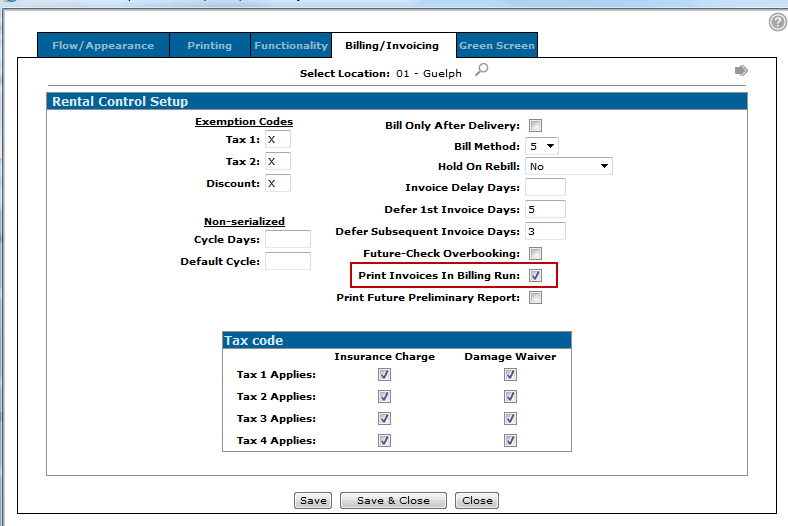Click the next location arrow icon
The image size is (788, 526).
click(x=741, y=71)
